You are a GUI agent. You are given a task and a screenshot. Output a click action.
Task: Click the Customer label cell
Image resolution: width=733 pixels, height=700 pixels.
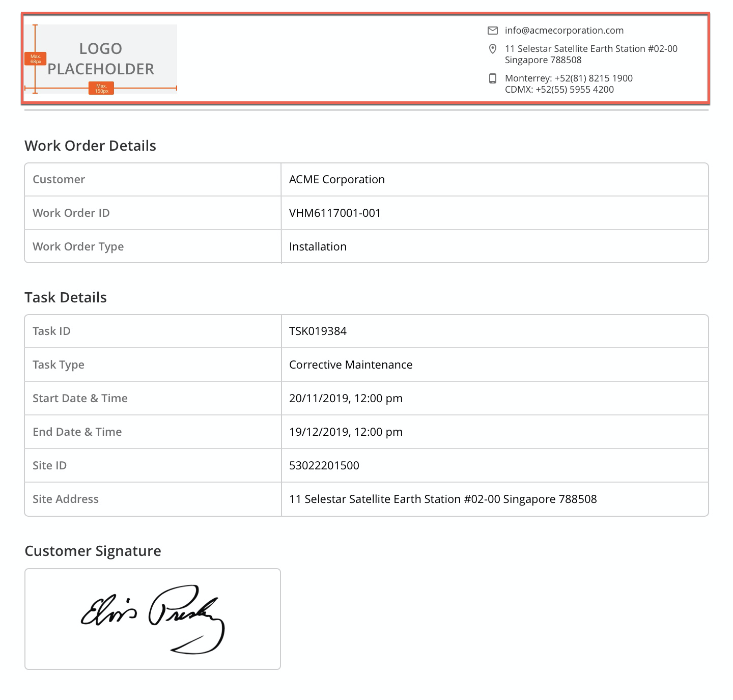[x=153, y=179]
